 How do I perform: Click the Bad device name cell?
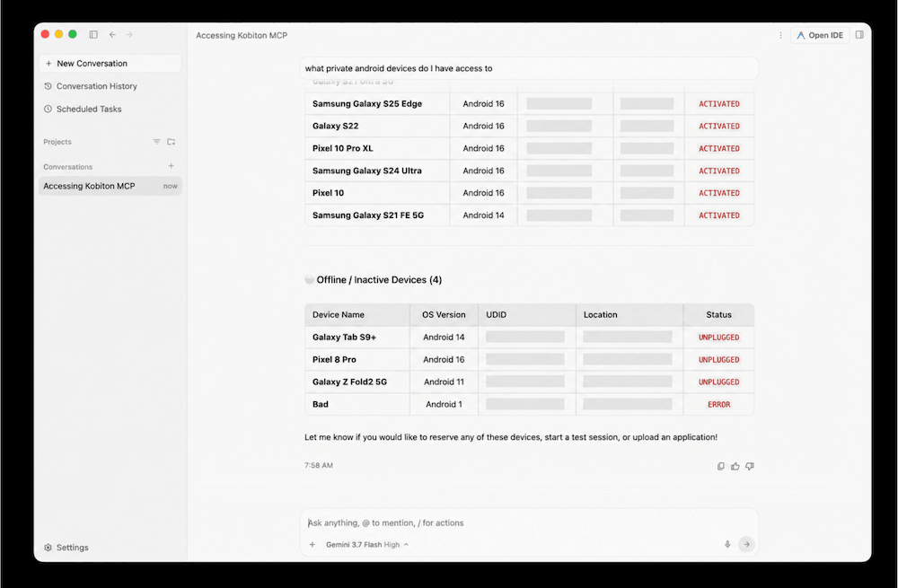pos(357,404)
